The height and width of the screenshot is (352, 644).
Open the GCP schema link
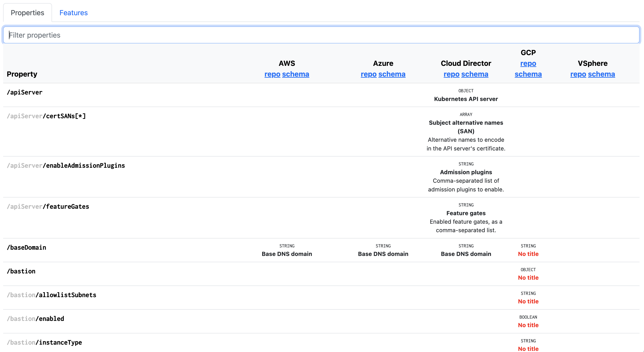click(528, 74)
